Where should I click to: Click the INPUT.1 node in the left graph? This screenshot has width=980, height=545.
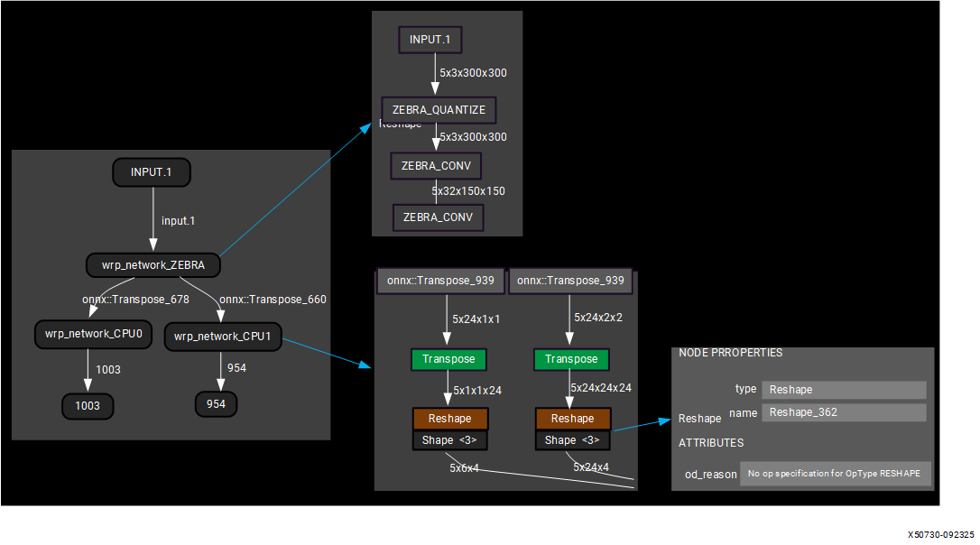[152, 172]
